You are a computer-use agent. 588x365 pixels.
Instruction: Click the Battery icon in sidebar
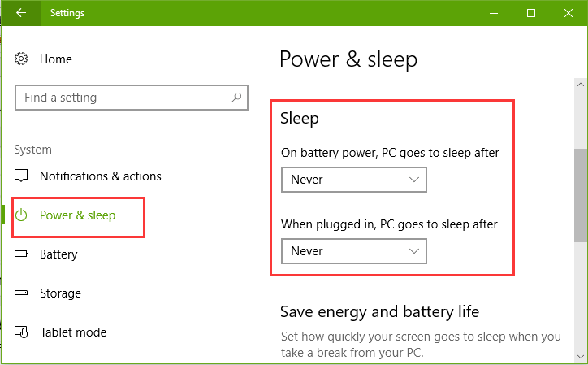(x=23, y=254)
